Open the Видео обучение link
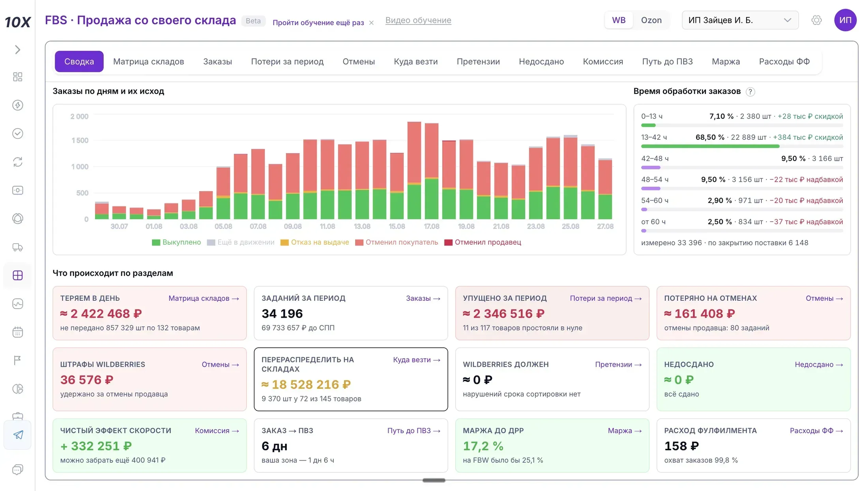This screenshot has height=491, width=868. click(418, 20)
